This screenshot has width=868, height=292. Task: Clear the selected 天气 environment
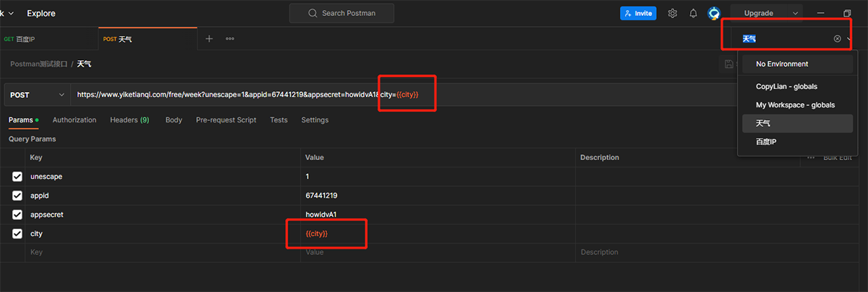(837, 38)
